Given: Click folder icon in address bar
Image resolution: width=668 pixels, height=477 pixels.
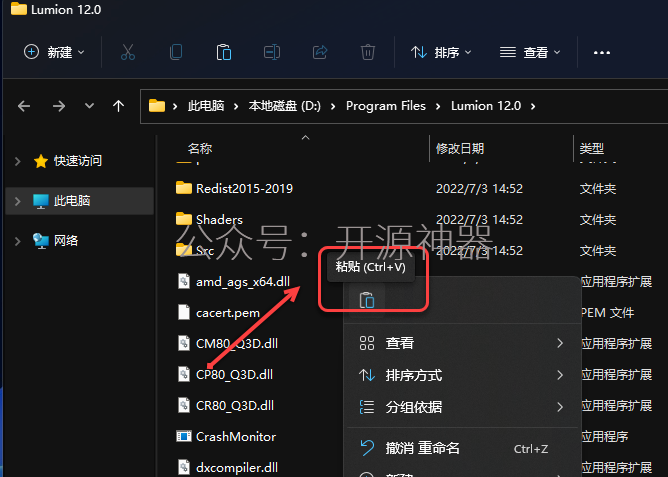Looking at the screenshot, I should (x=157, y=105).
